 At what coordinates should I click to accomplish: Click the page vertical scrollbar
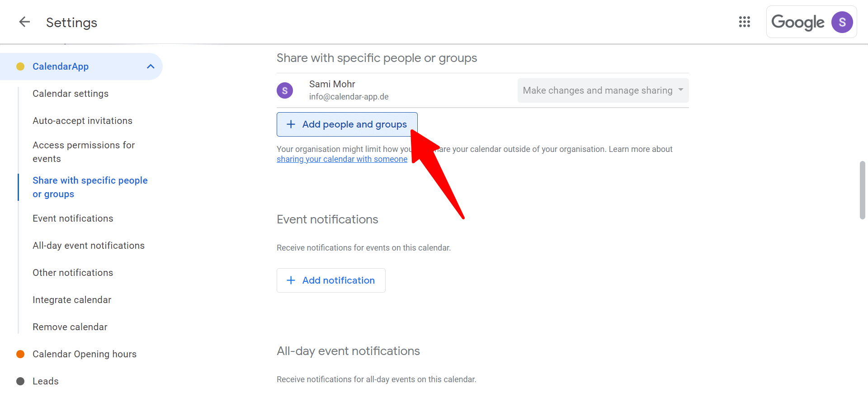862,190
